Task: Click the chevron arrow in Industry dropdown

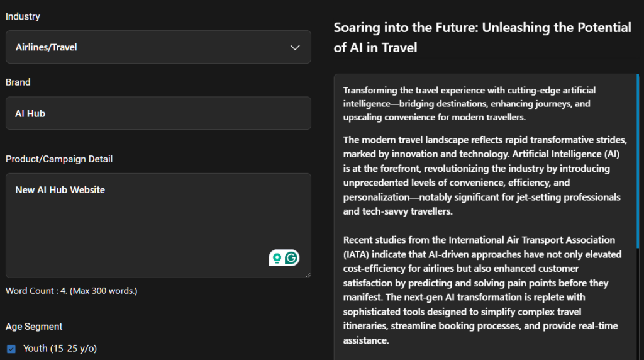Action: tap(295, 47)
